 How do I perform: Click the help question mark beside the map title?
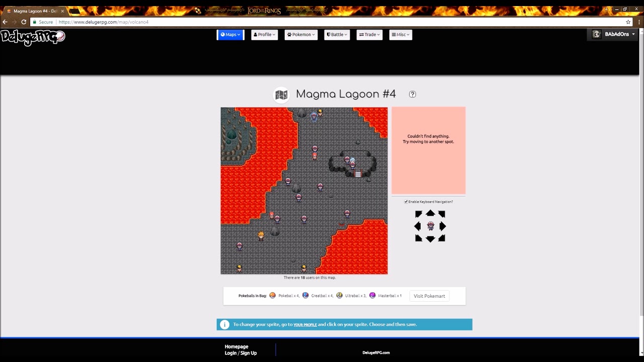click(x=413, y=94)
